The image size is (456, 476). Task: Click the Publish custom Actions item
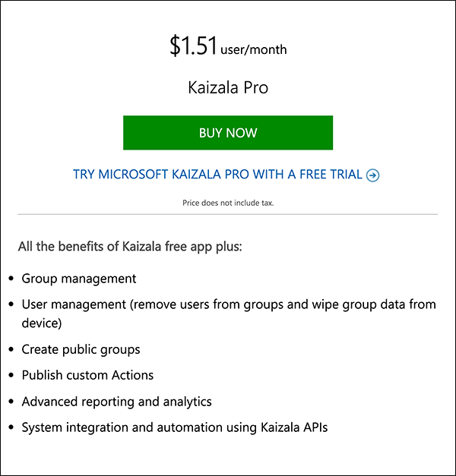(87, 375)
